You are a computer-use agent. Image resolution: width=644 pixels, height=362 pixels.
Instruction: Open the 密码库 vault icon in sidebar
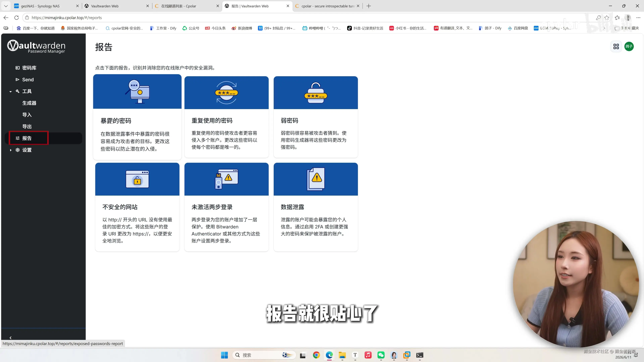(17, 68)
